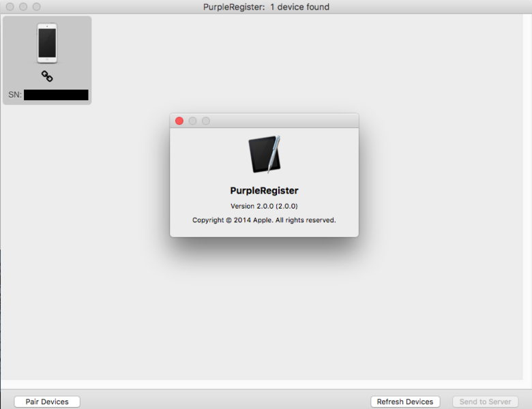Click the Copyright 2014 Apple text
The height and width of the screenshot is (409, 532).
pyautogui.click(x=264, y=220)
